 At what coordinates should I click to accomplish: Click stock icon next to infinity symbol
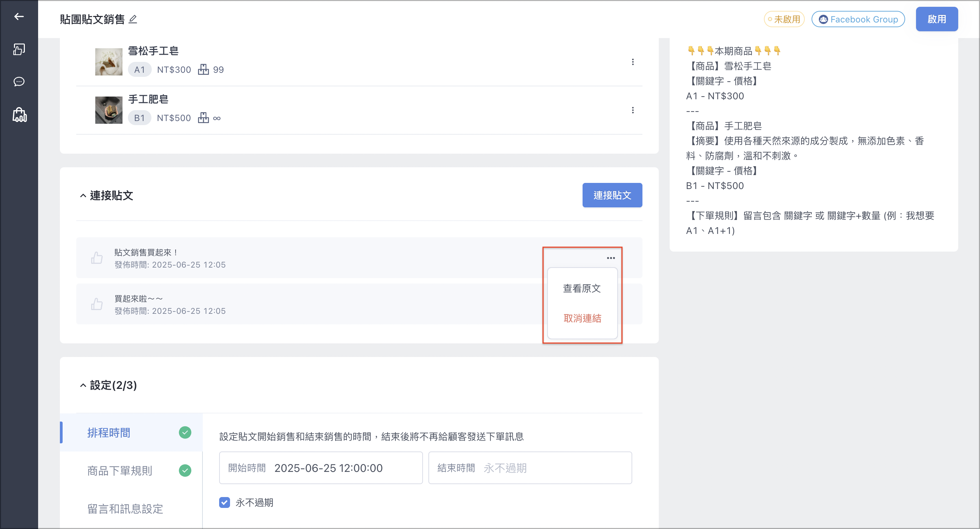click(x=203, y=118)
